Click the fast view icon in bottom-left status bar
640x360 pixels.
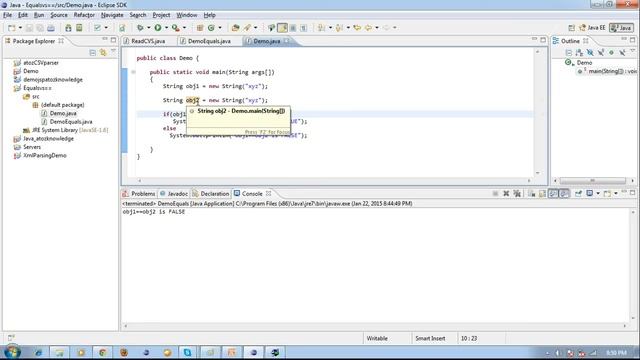click(x=11, y=338)
